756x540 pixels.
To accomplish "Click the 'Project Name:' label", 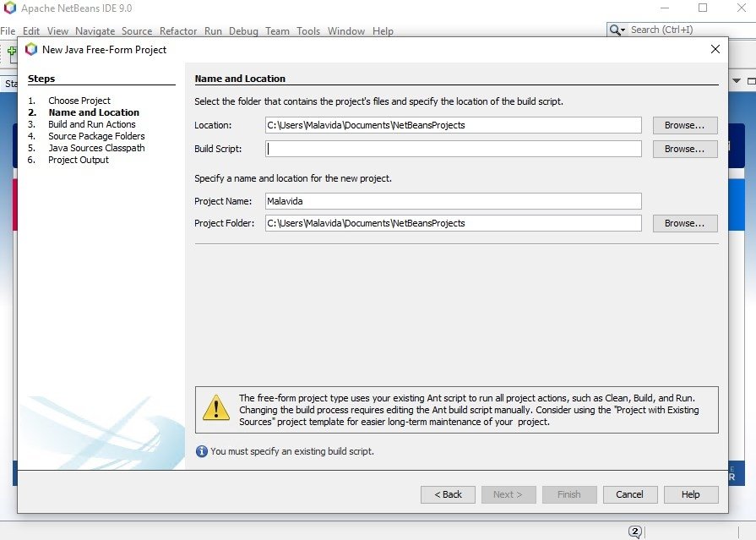I will (223, 201).
